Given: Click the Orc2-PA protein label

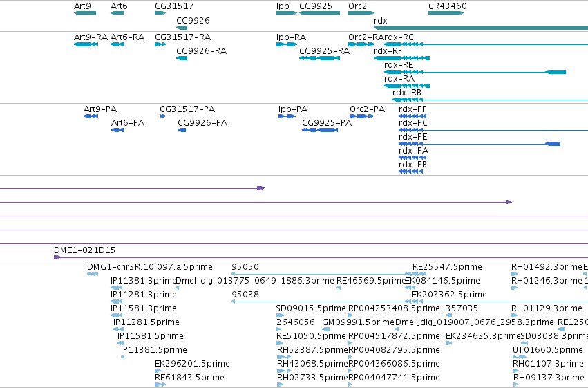Looking at the screenshot, I should 367,109.
